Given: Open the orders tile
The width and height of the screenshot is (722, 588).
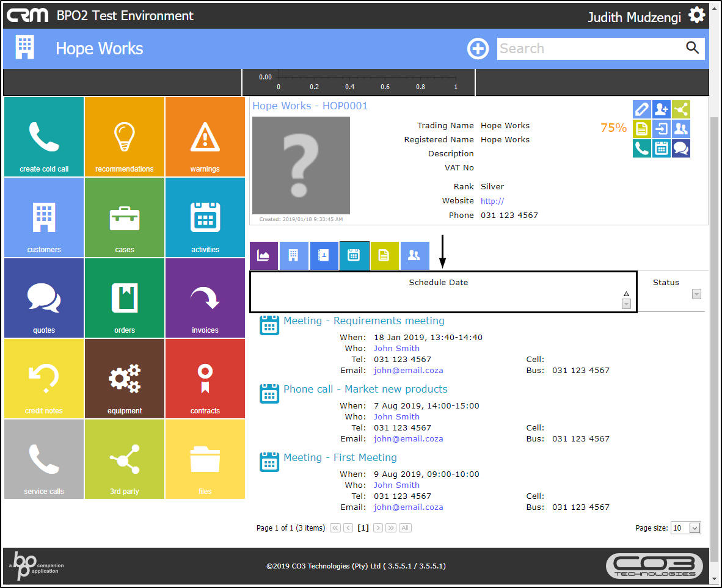Looking at the screenshot, I should click(125, 298).
